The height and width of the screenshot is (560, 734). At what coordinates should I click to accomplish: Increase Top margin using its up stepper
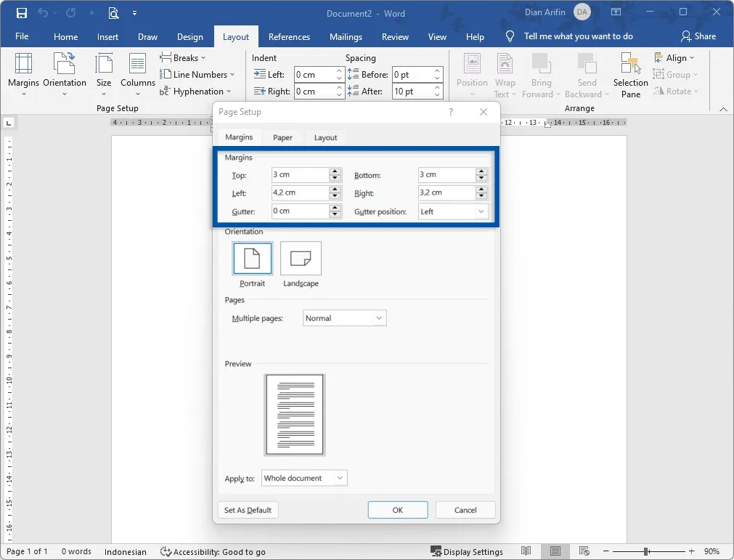334,171
